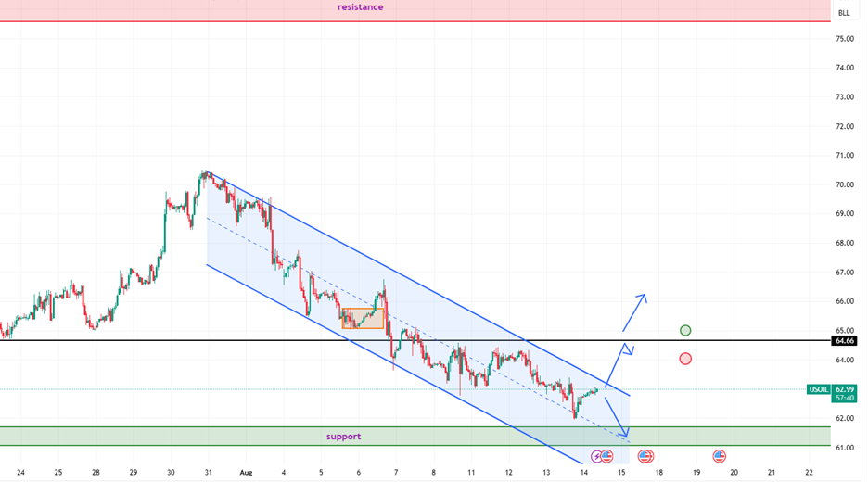Click date 4 on the time axis

tap(284, 473)
